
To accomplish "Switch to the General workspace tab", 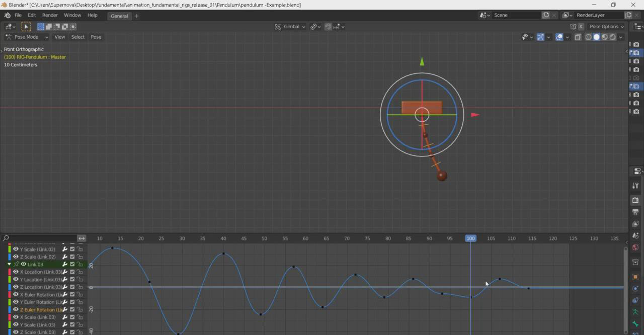I will coord(119,16).
